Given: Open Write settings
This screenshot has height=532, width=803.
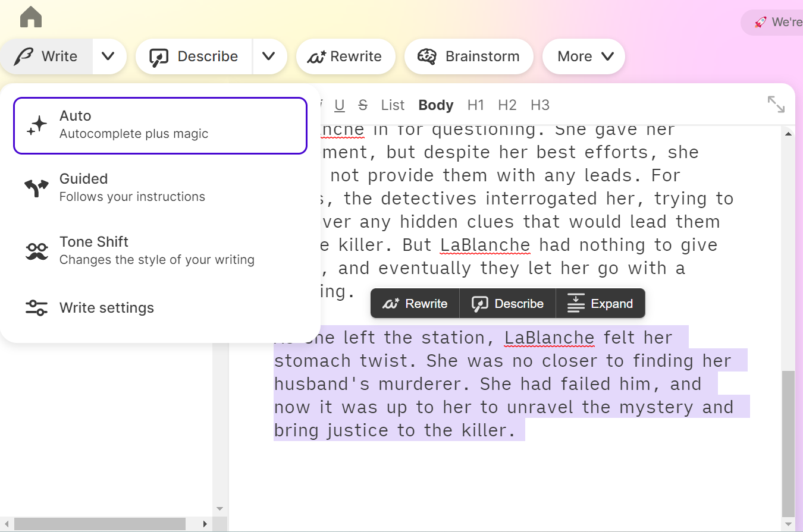Looking at the screenshot, I should pyautogui.click(x=160, y=308).
